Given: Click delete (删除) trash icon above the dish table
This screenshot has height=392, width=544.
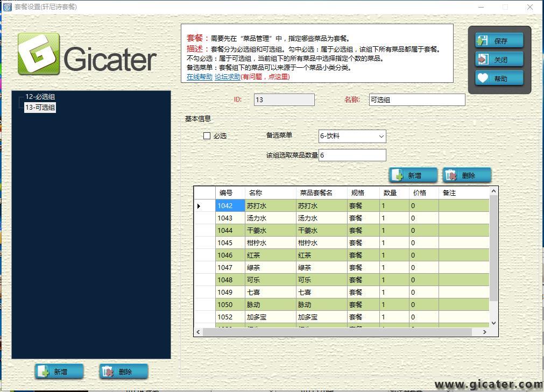Looking at the screenshot, I should click(x=451, y=175).
